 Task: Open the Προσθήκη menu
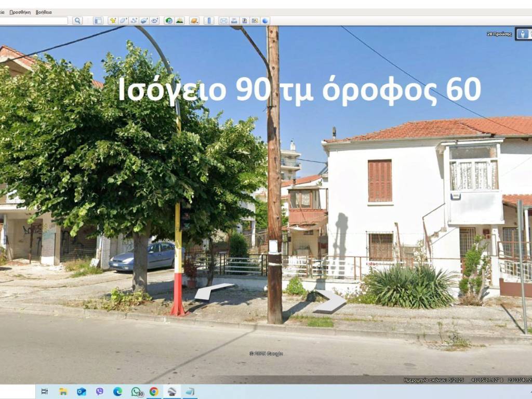tap(20, 12)
